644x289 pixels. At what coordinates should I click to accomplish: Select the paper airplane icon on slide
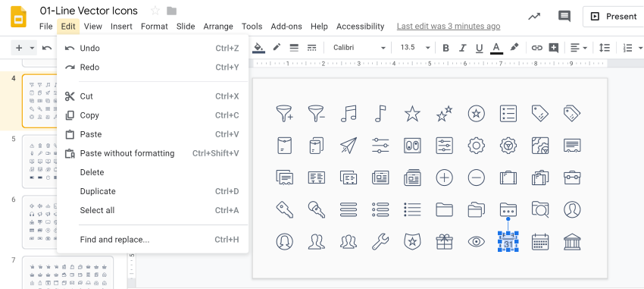[x=349, y=145]
